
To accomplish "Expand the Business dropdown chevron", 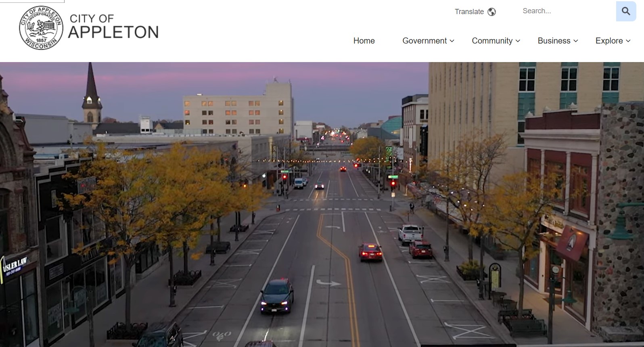I will tap(576, 41).
